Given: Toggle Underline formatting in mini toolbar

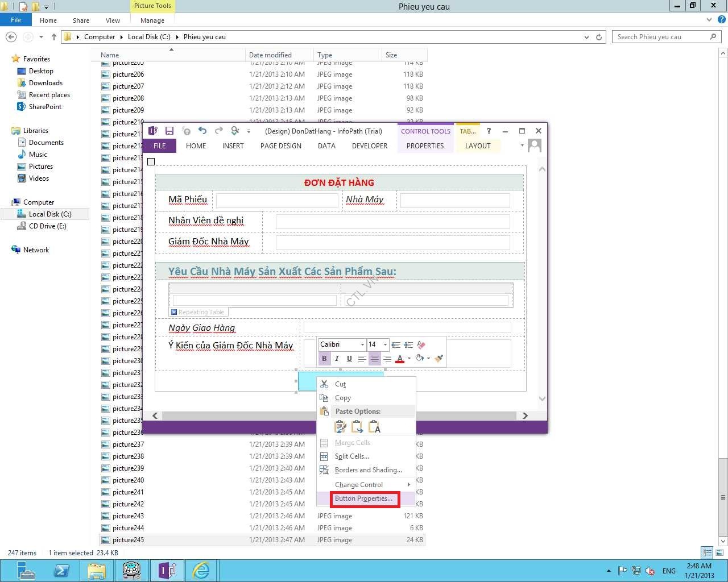Looking at the screenshot, I should pyautogui.click(x=349, y=359).
